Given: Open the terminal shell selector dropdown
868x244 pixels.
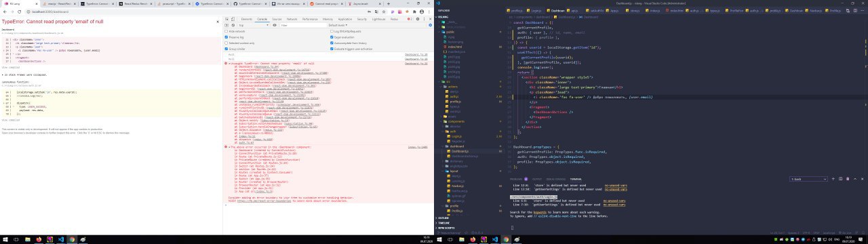Looking at the screenshot, I should click(808, 179).
